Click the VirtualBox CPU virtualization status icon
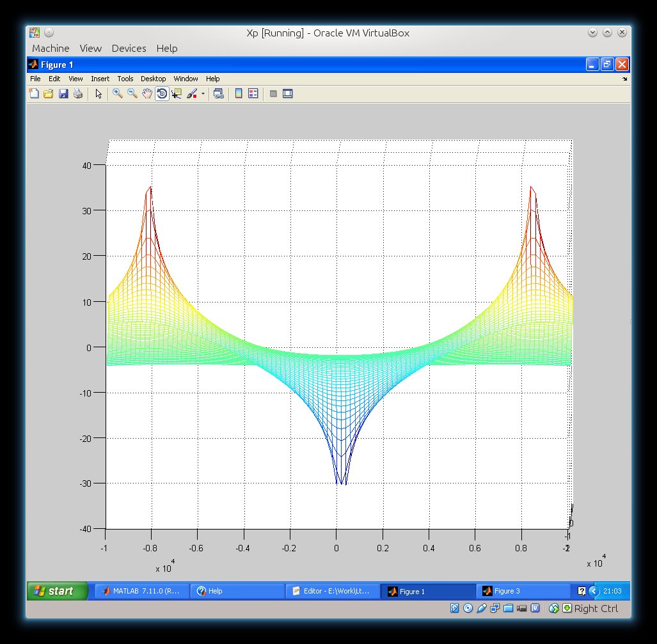Screen dimensions: 657x644 click(535, 608)
